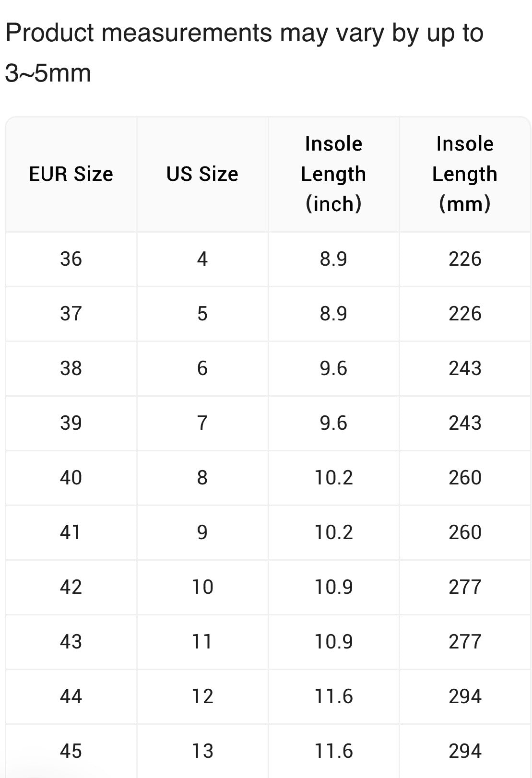This screenshot has width=532, height=778.
Task: Tap the 243 mm value for EUR 38
Action: pyautogui.click(x=464, y=368)
